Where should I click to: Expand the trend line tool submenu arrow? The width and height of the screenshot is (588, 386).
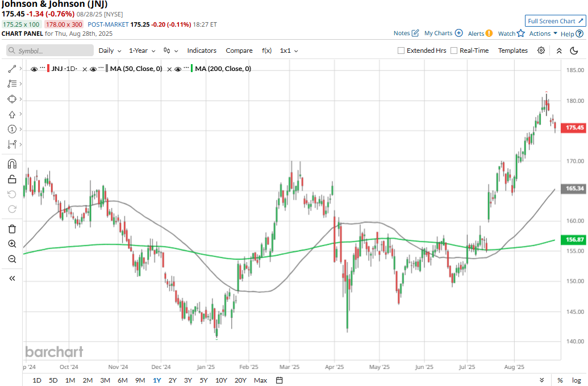(20, 69)
